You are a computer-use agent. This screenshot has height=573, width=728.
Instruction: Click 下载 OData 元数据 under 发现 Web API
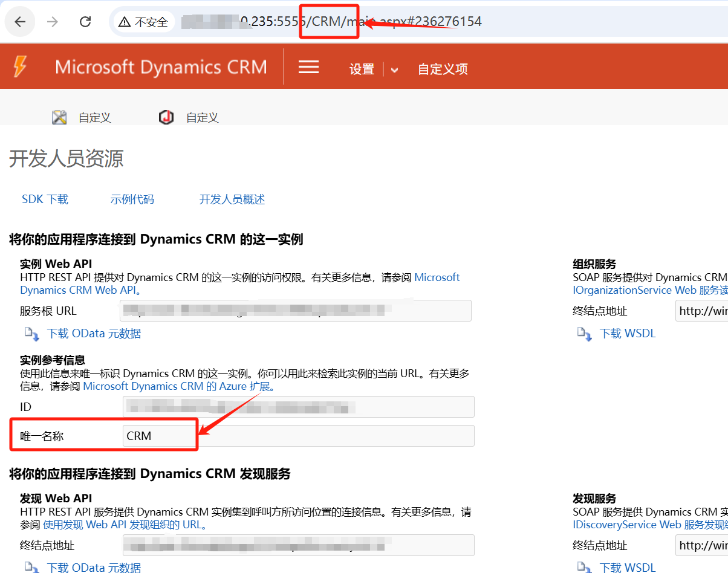click(x=94, y=567)
